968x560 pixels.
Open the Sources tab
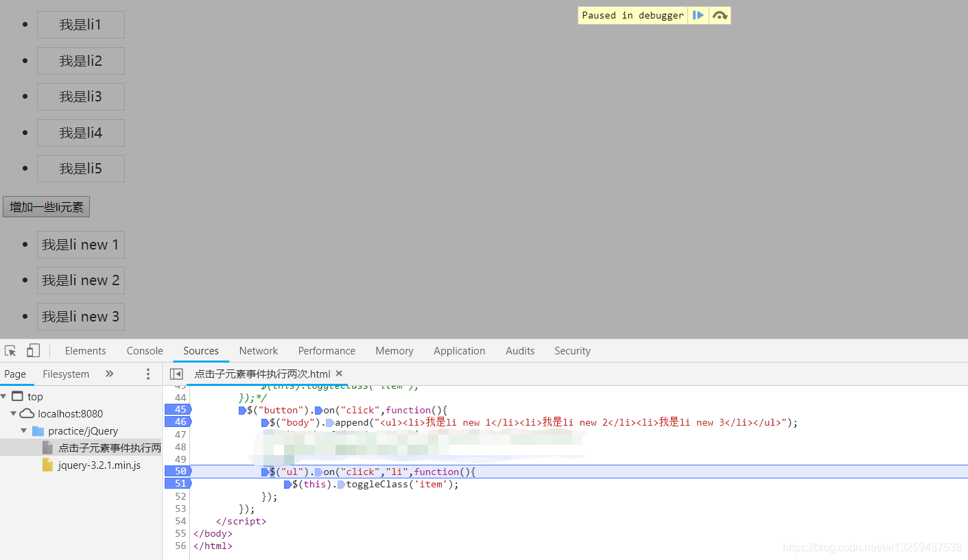tap(201, 351)
